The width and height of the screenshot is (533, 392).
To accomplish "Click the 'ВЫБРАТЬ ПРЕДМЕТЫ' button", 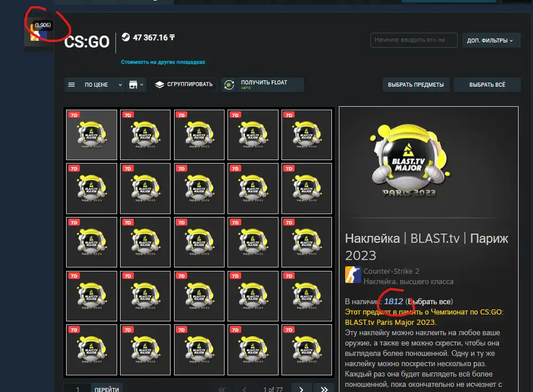I will tap(416, 84).
